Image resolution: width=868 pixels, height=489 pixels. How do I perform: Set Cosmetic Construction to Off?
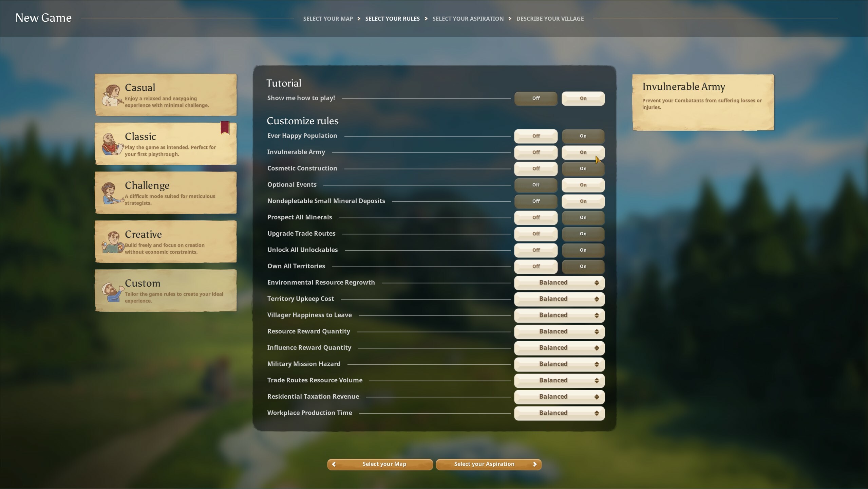click(536, 169)
